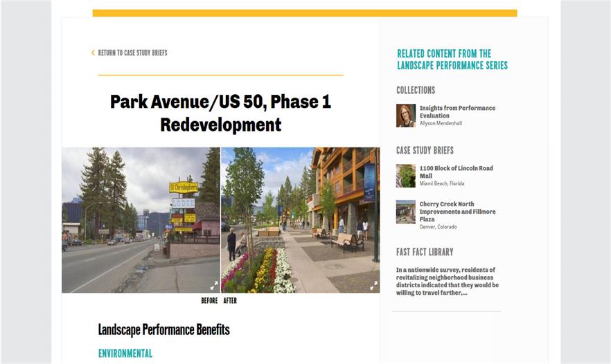Read the nationwide survey fast fact excerpt
This screenshot has height=364, width=611.
pyautogui.click(x=448, y=281)
